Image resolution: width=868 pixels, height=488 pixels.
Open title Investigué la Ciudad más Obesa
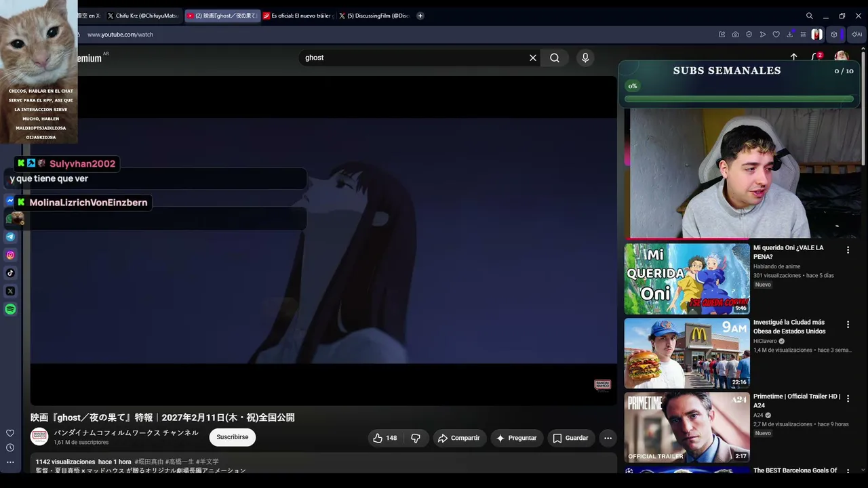(x=789, y=327)
